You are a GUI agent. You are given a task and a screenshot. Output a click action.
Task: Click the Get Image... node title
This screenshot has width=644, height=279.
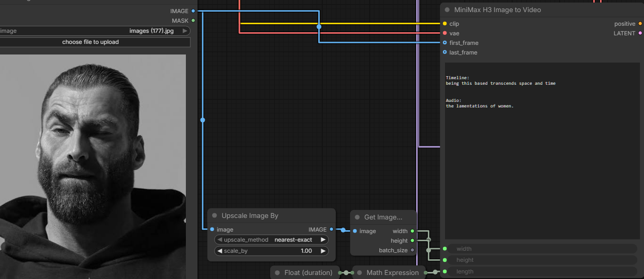tap(383, 217)
